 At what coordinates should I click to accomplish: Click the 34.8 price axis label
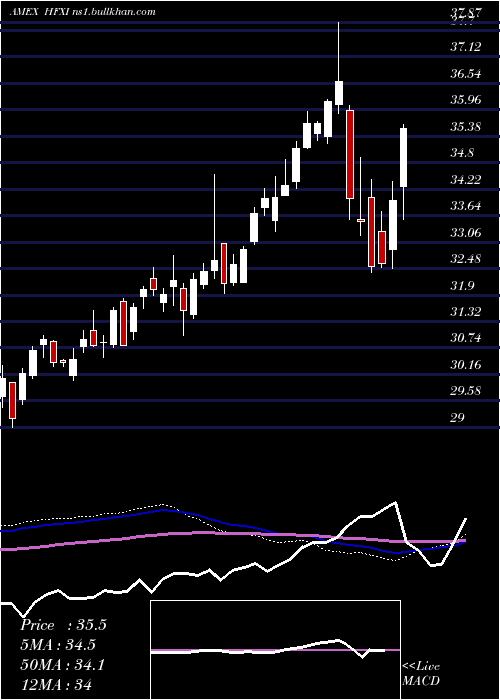point(462,153)
